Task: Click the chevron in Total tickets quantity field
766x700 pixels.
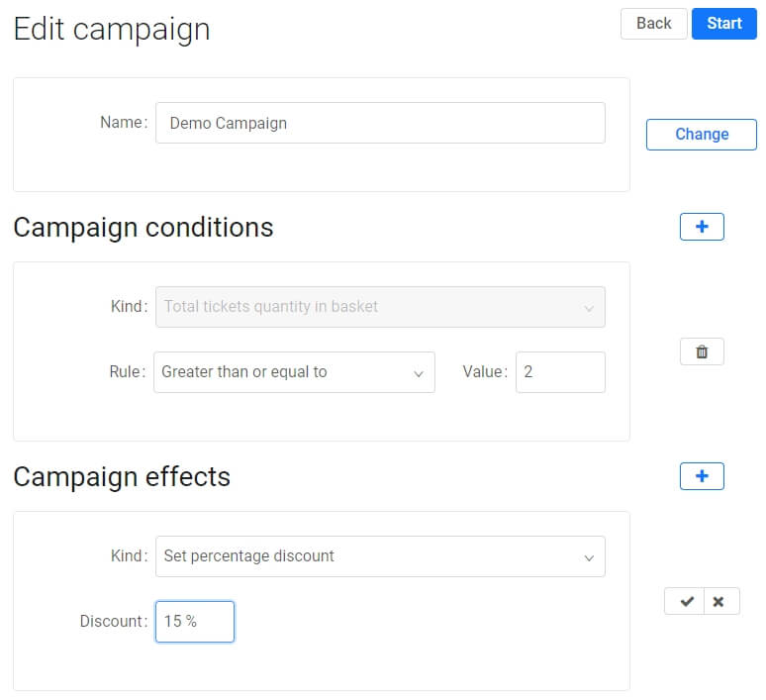Action: click(589, 309)
